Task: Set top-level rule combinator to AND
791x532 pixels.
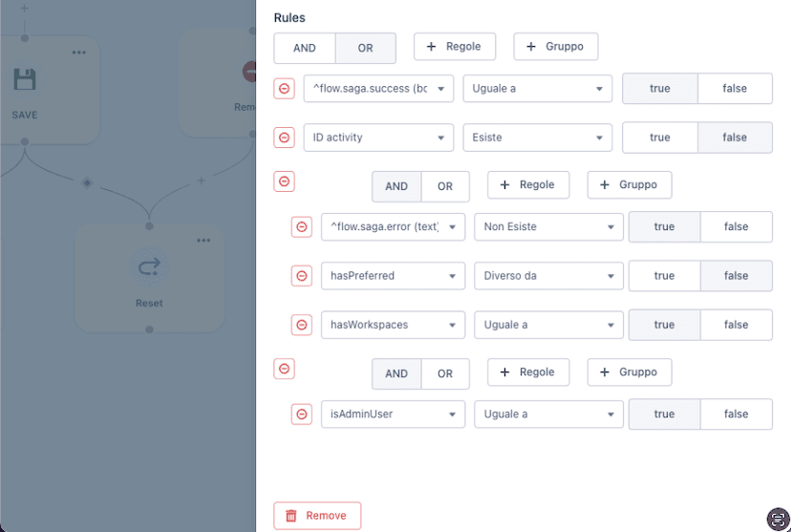Action: click(305, 49)
